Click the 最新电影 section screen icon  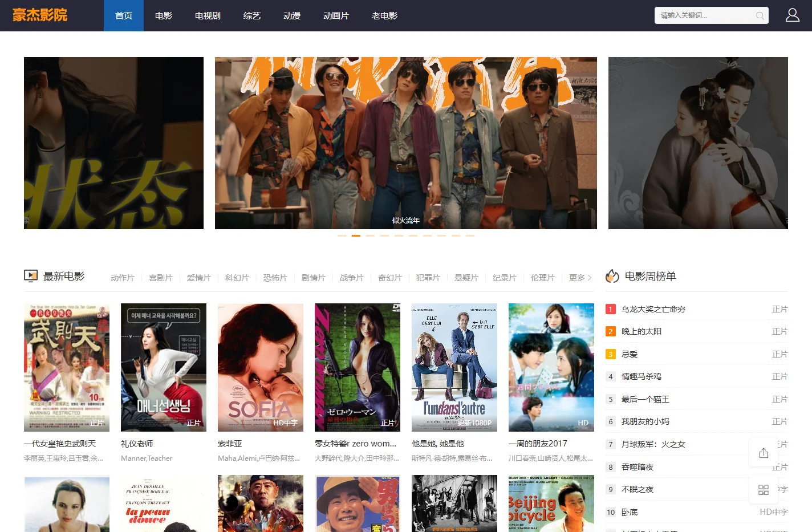pos(31,276)
